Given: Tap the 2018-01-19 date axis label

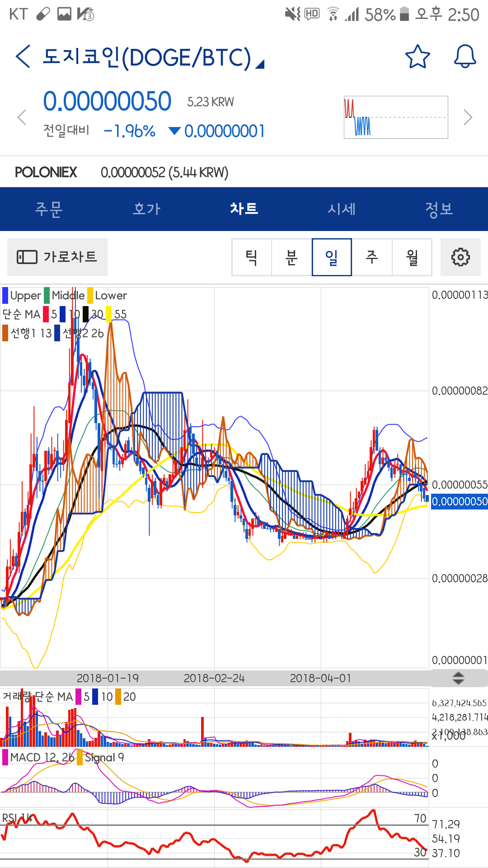Looking at the screenshot, I should tap(108, 678).
